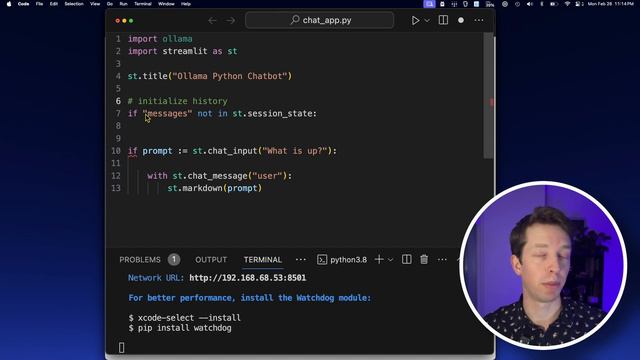The image size is (640, 360).
Task: Click 'import streamlit as st' line
Action: tap(182, 51)
